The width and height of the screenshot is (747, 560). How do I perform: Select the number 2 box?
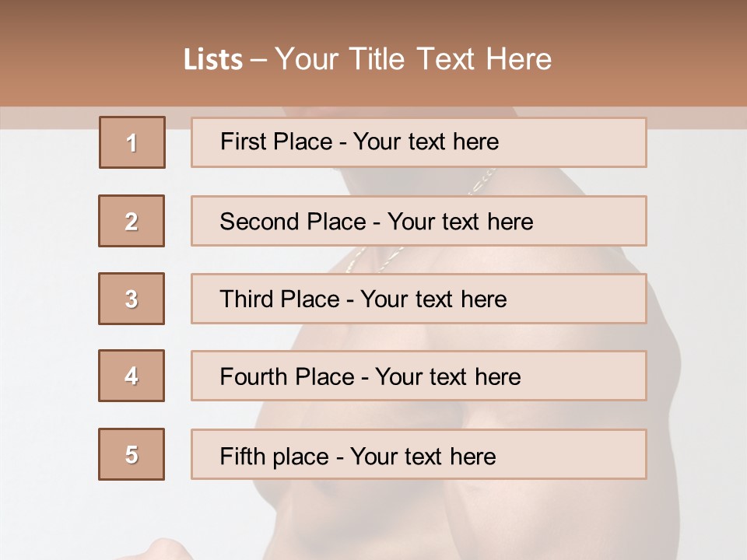click(132, 221)
